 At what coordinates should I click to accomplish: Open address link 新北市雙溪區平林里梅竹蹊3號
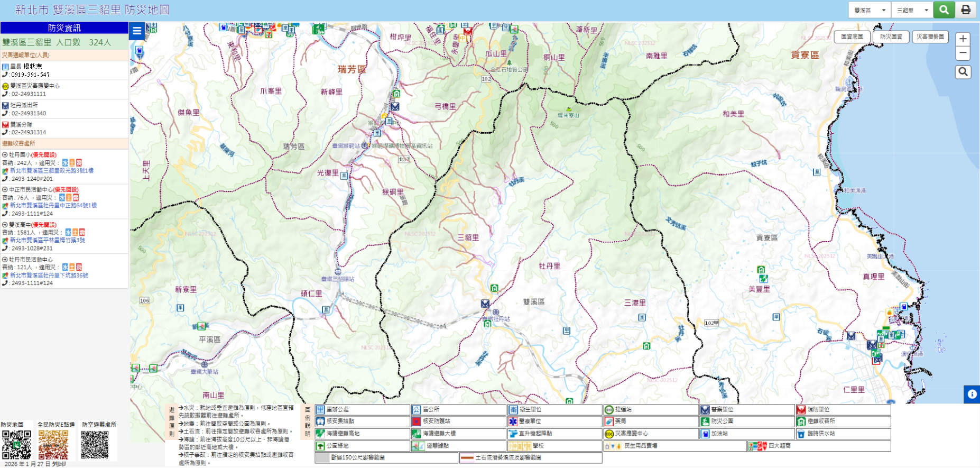point(48,240)
